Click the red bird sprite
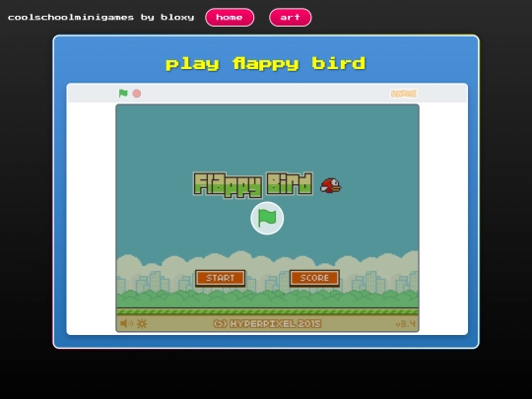 331,185
